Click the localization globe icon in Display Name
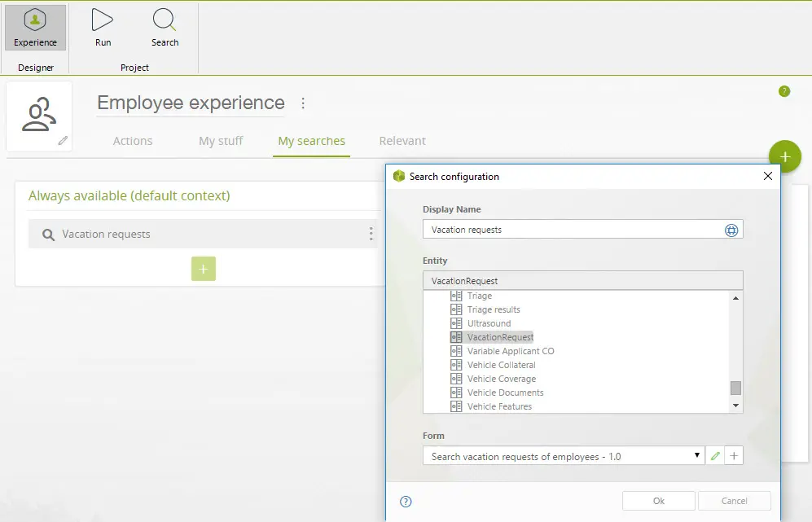This screenshot has height=522, width=812. point(731,230)
